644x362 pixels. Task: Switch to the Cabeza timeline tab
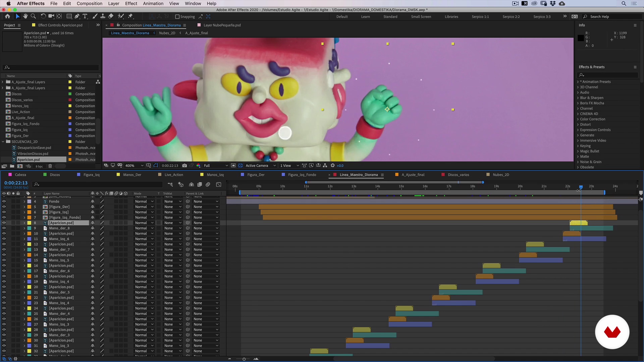tap(20, 175)
